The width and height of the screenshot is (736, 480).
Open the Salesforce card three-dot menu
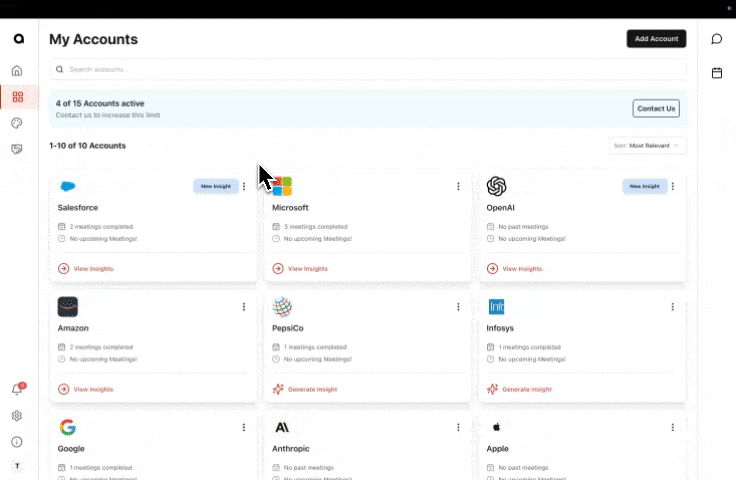tap(244, 186)
